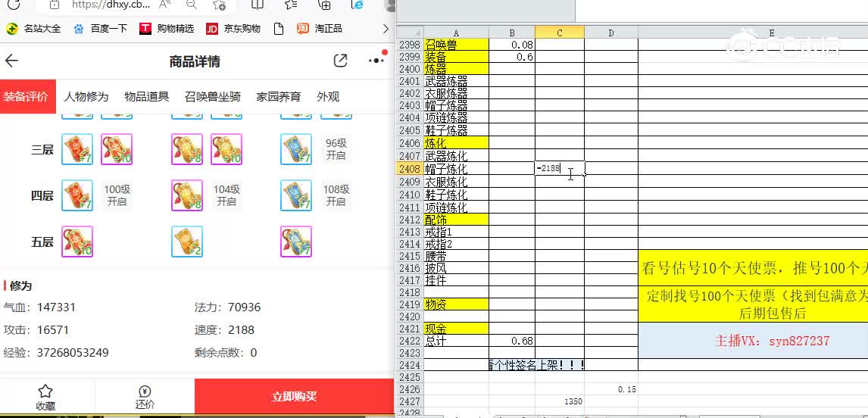
Task: Open the split screen icon
Action: (x=258, y=5)
